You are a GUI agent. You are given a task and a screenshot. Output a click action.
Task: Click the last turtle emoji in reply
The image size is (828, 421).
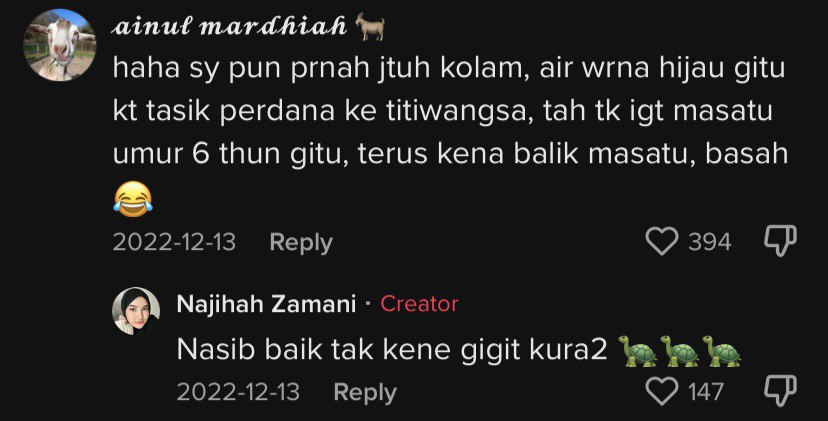click(x=721, y=351)
